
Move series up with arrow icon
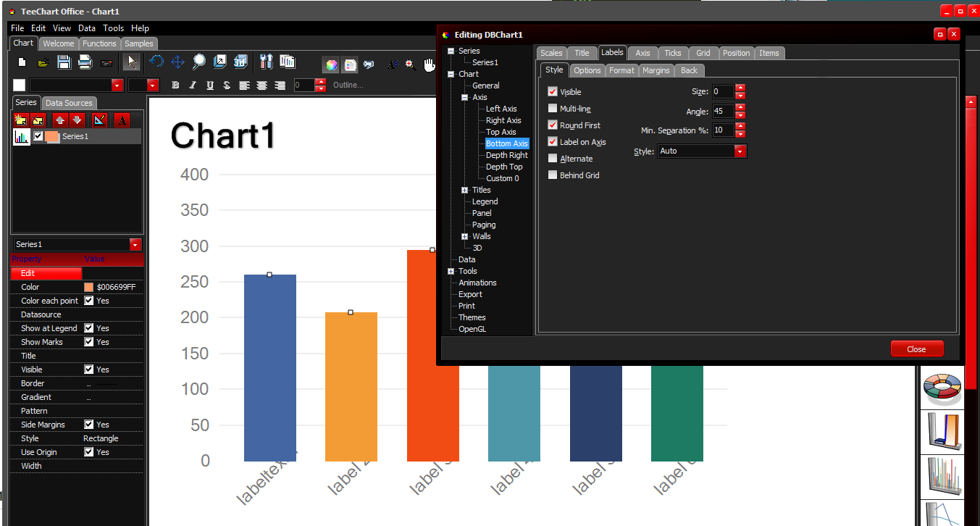click(x=60, y=120)
